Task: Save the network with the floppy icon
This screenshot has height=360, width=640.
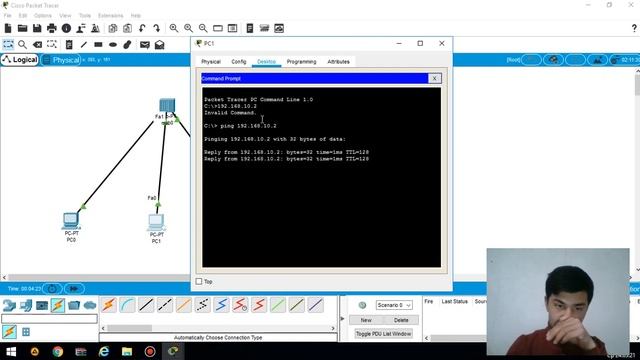Action: click(x=37, y=28)
